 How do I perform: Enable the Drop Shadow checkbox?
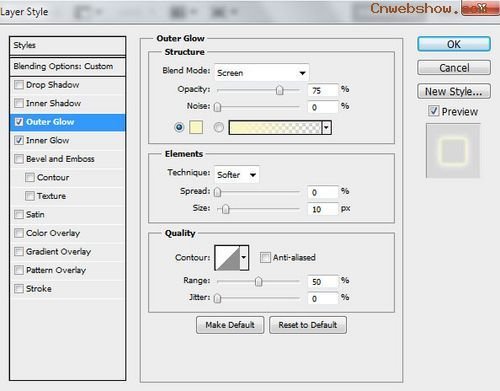pos(19,85)
